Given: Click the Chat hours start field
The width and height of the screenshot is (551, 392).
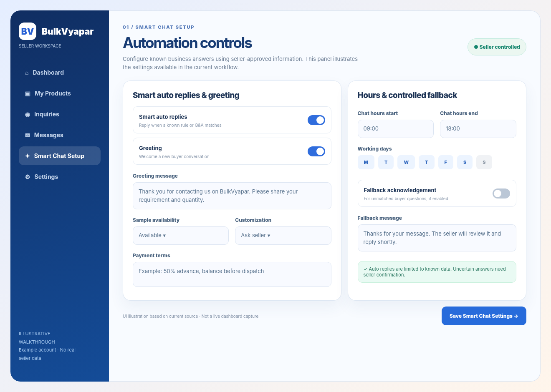Looking at the screenshot, I should 396,129.
